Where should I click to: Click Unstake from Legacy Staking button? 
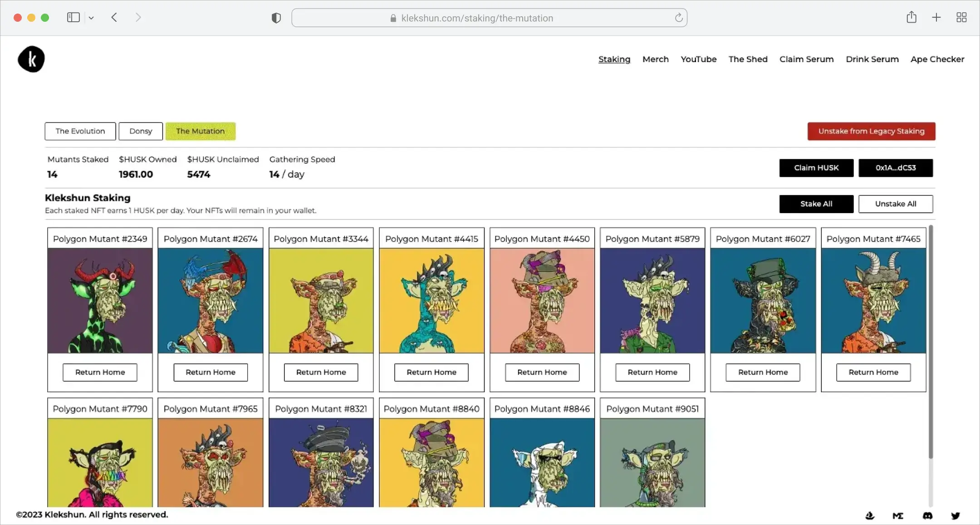tap(871, 131)
